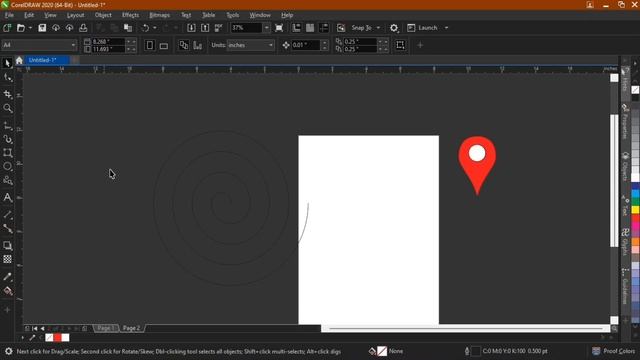The width and height of the screenshot is (640, 360).
Task: Click the Launch button
Action: (x=423, y=28)
